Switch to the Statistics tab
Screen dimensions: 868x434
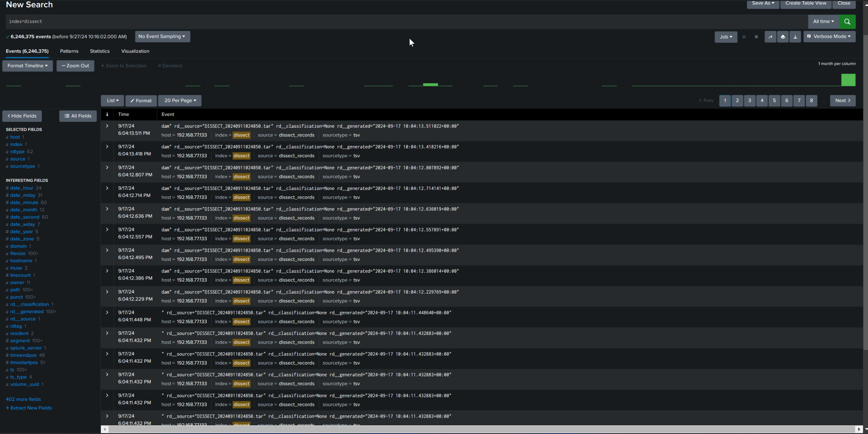99,51
